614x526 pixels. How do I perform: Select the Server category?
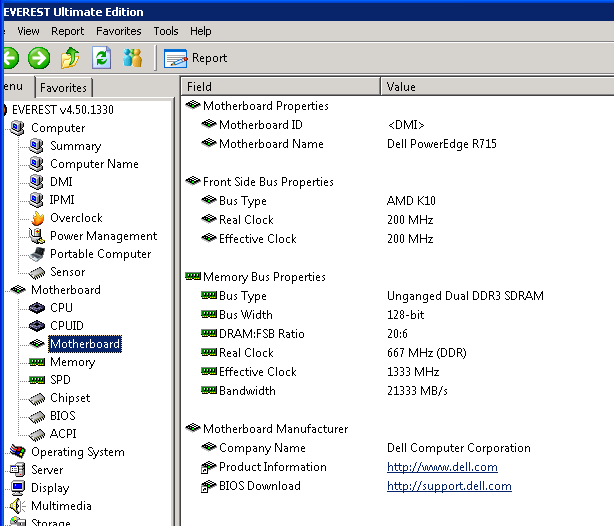[47, 470]
